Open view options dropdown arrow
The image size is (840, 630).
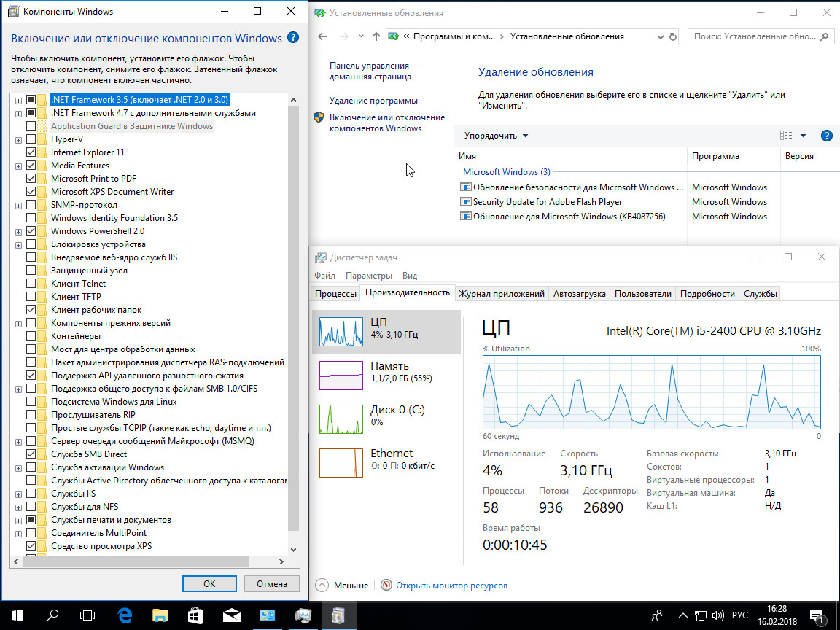tap(803, 136)
